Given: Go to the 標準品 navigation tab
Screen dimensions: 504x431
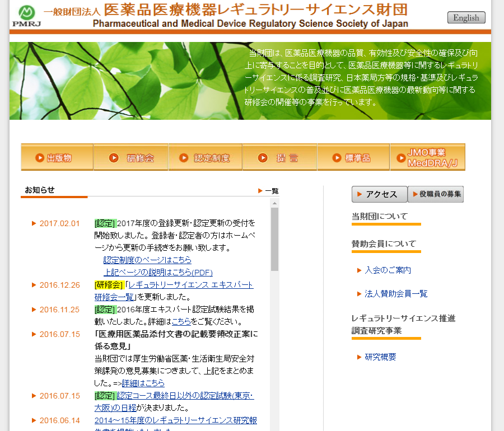Looking at the screenshot, I should pyautogui.click(x=353, y=158).
